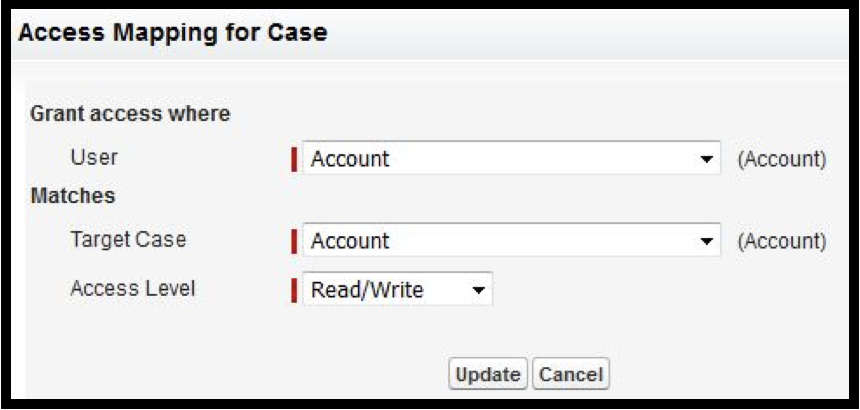Click the Update button

coord(488,374)
